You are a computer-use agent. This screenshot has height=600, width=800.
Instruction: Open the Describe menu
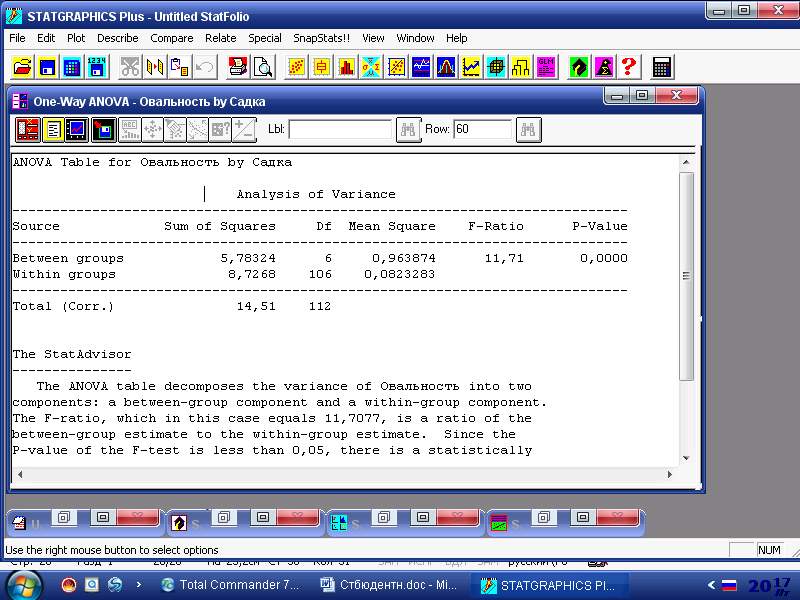[118, 38]
